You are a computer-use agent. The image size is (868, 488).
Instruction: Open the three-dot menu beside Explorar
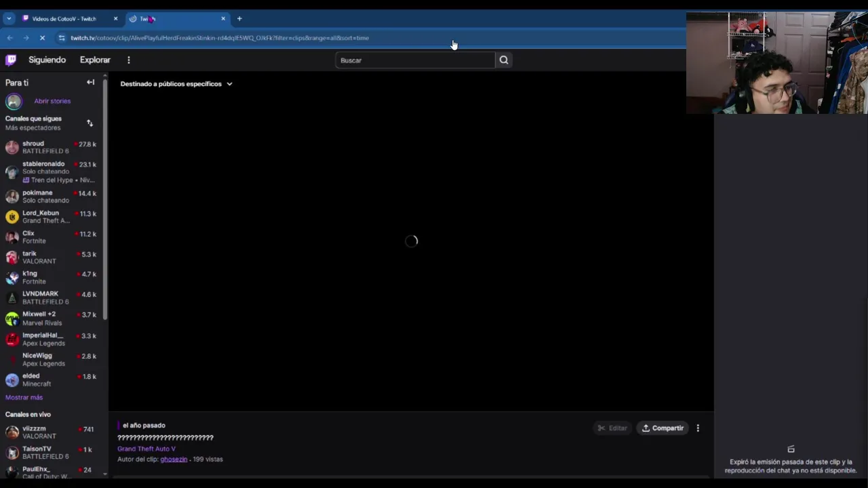coord(128,60)
